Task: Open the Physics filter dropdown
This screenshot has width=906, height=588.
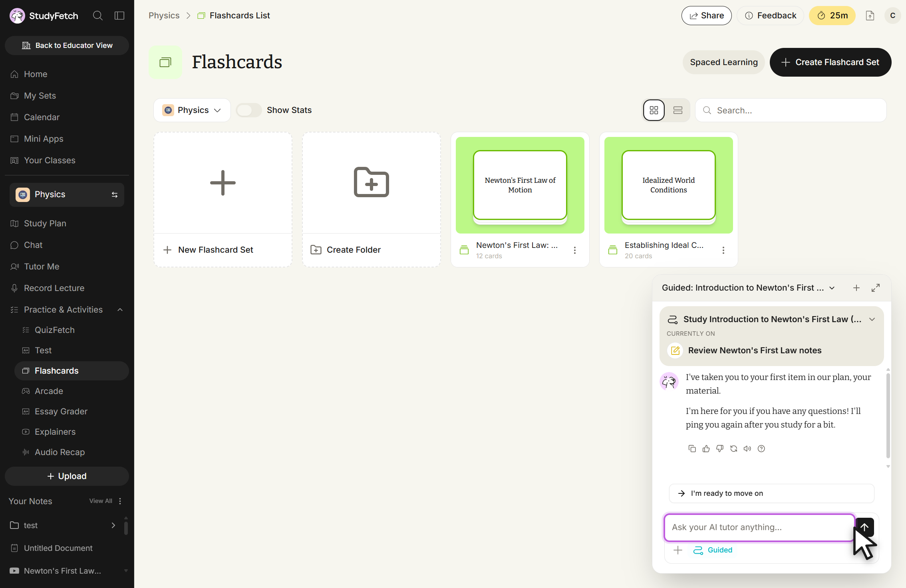Action: tap(192, 110)
